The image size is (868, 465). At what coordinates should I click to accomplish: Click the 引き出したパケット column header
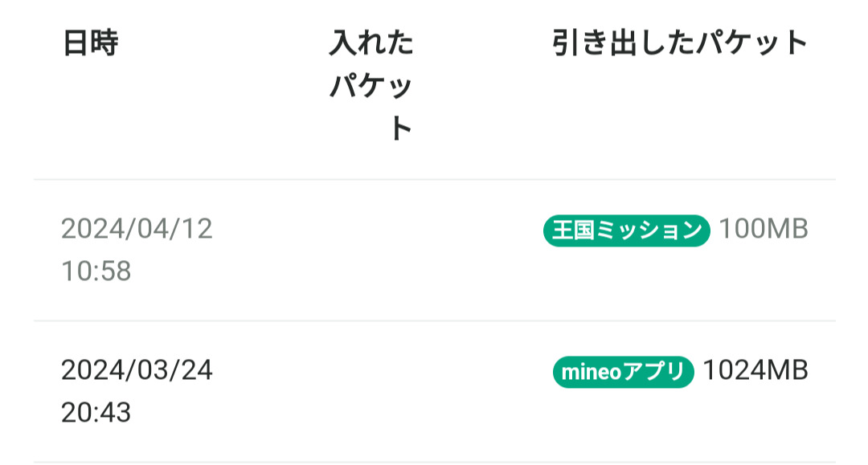[679, 43]
